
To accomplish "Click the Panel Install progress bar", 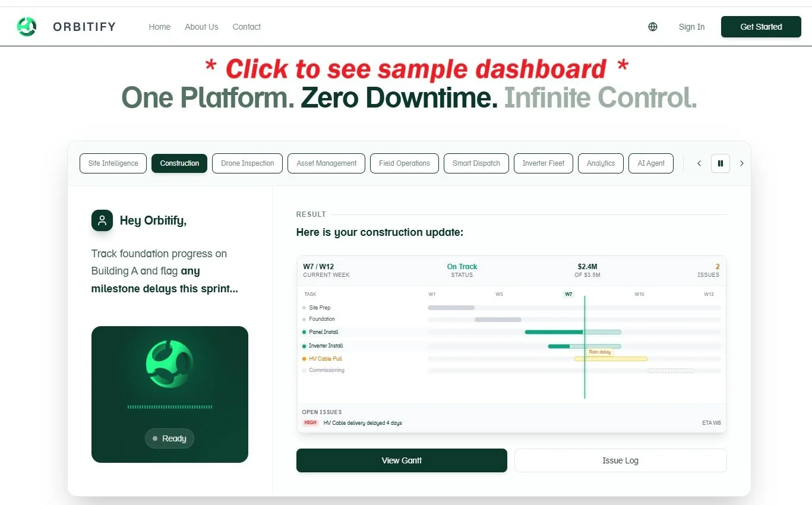I will [573, 332].
